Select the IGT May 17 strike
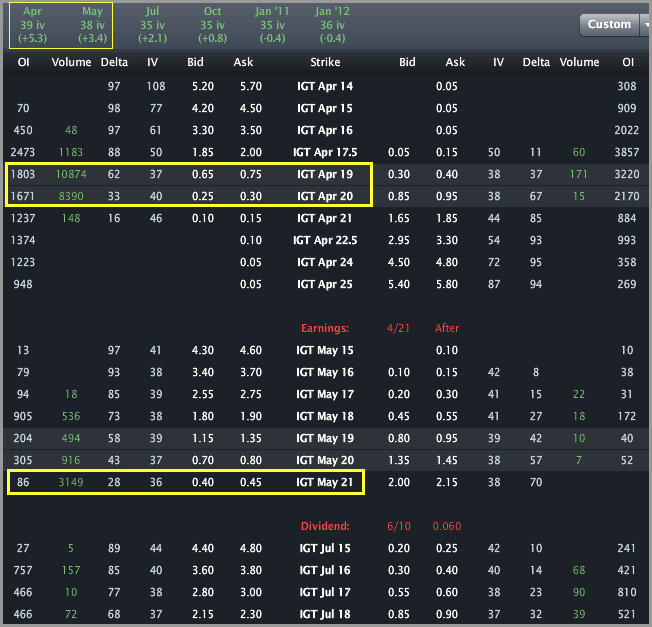Viewport: 652px width, 627px height. 325,395
